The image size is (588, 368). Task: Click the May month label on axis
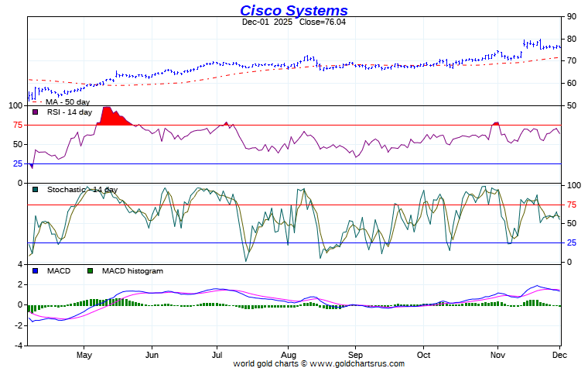pyautogui.click(x=84, y=355)
